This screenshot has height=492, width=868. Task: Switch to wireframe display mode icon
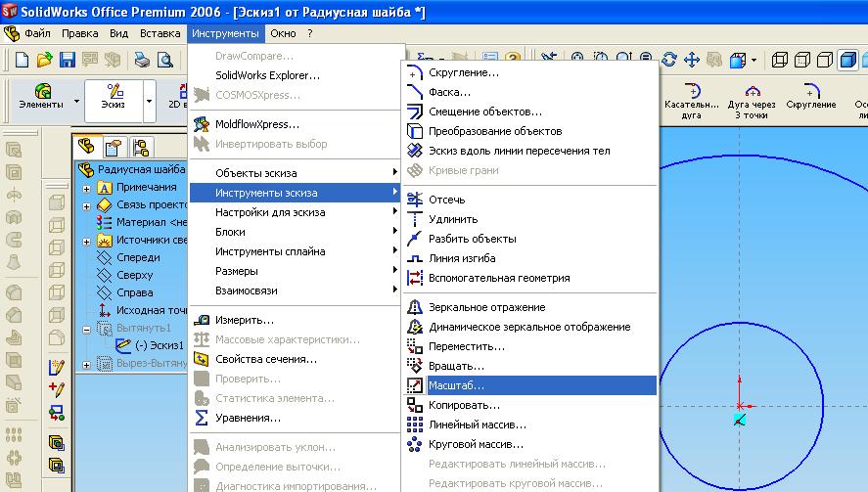coord(779,60)
